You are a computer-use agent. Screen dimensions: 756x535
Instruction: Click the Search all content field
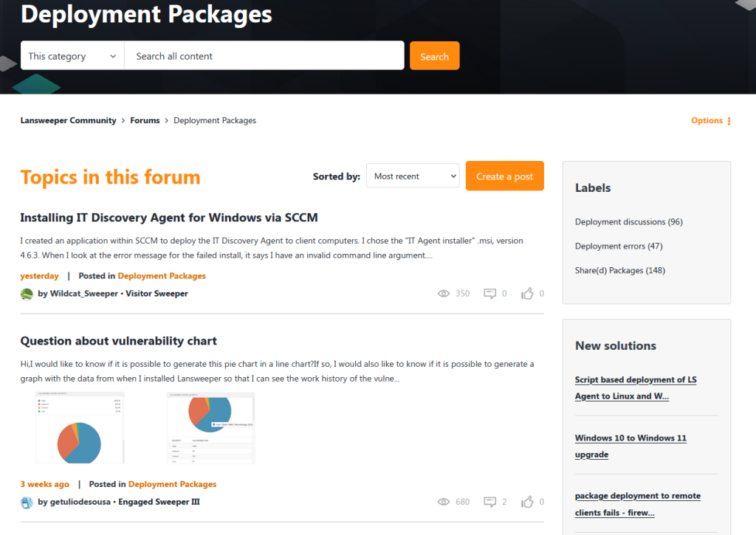264,56
